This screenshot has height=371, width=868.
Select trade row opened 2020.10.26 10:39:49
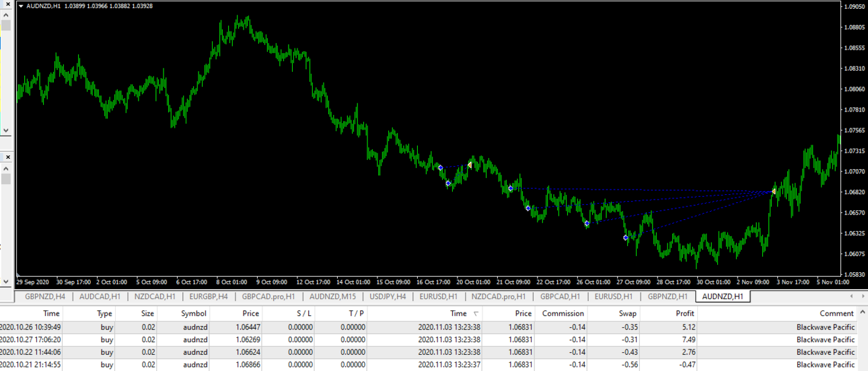click(x=429, y=327)
